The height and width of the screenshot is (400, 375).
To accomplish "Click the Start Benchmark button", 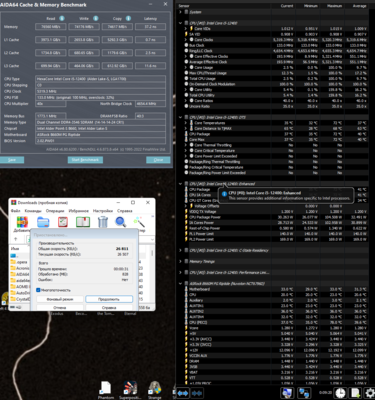I will point(85,160).
